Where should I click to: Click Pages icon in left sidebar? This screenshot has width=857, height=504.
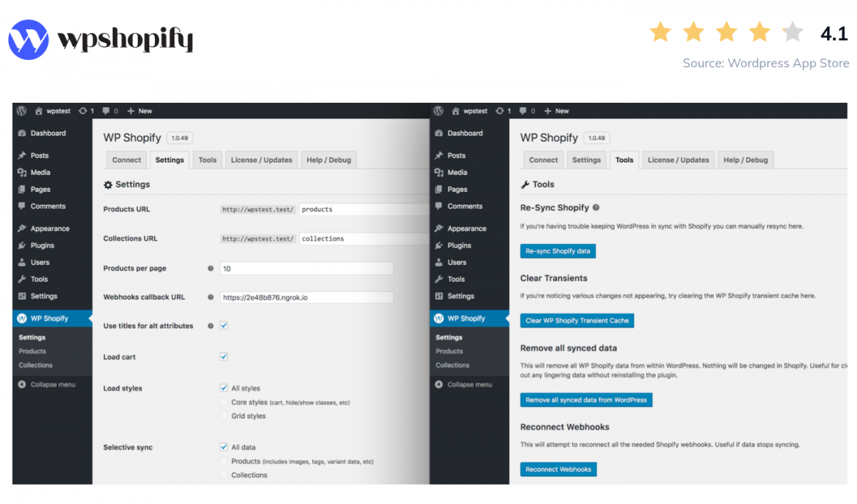coord(22,189)
